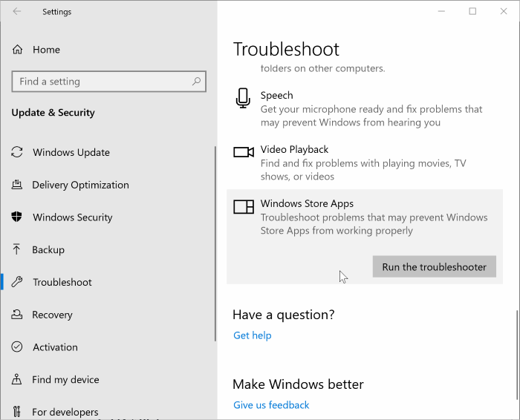Screen dimensions: 520x420
Task: Click the Windows Store Apps icon
Action: (244, 207)
